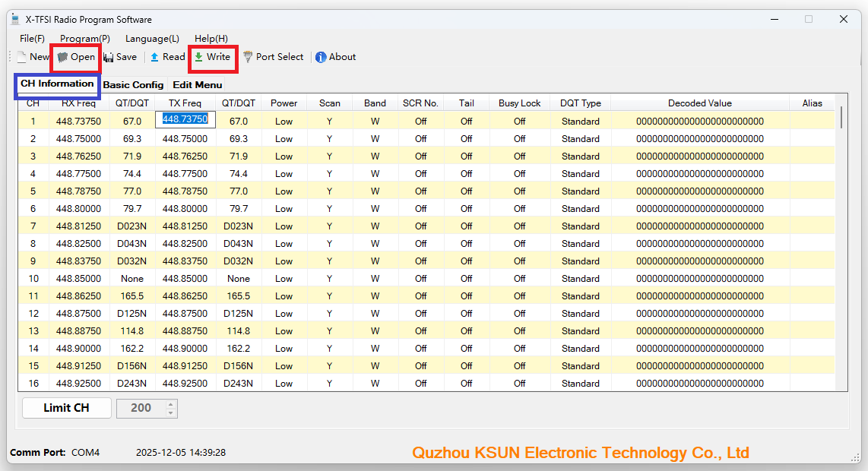Select RX Freq 448.73750 in channel 1

[x=78, y=122]
